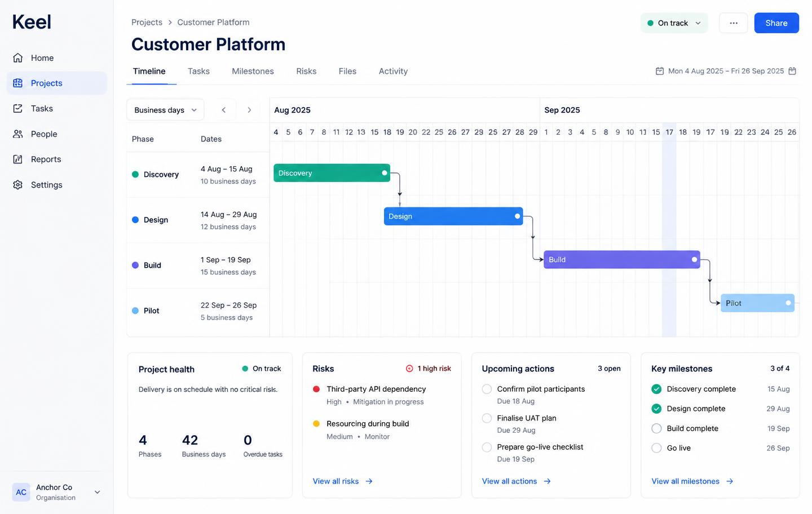Viewport: 812px width, 514px height.
Task: Click the Projects breadcrumb link
Action: click(x=147, y=23)
